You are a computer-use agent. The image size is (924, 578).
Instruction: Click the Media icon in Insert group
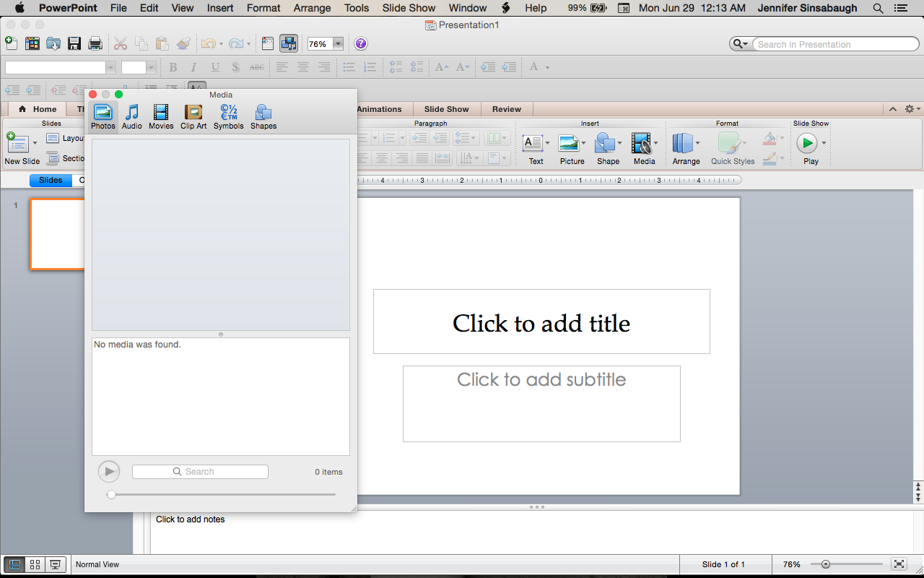(x=641, y=143)
